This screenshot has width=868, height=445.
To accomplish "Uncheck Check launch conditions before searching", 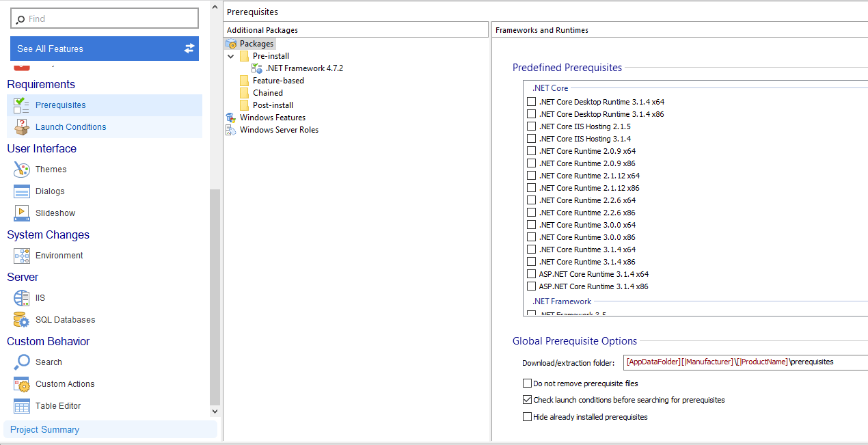I will click(527, 400).
